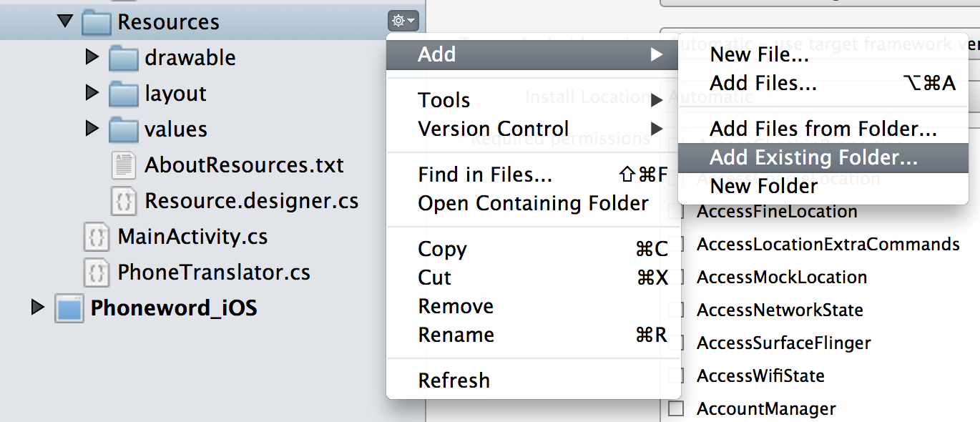Screen dimensions: 980x422
Task: Select New File in Add submenu
Action: 759,55
